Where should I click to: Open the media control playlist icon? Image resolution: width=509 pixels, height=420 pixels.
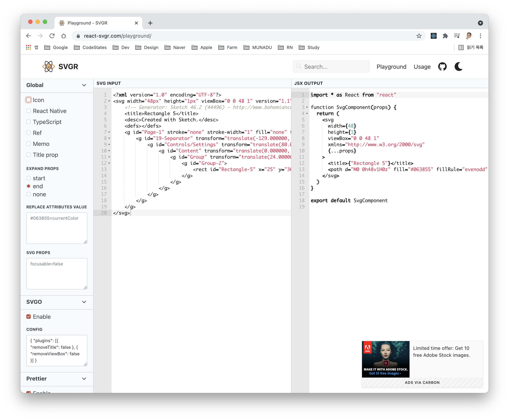click(457, 36)
